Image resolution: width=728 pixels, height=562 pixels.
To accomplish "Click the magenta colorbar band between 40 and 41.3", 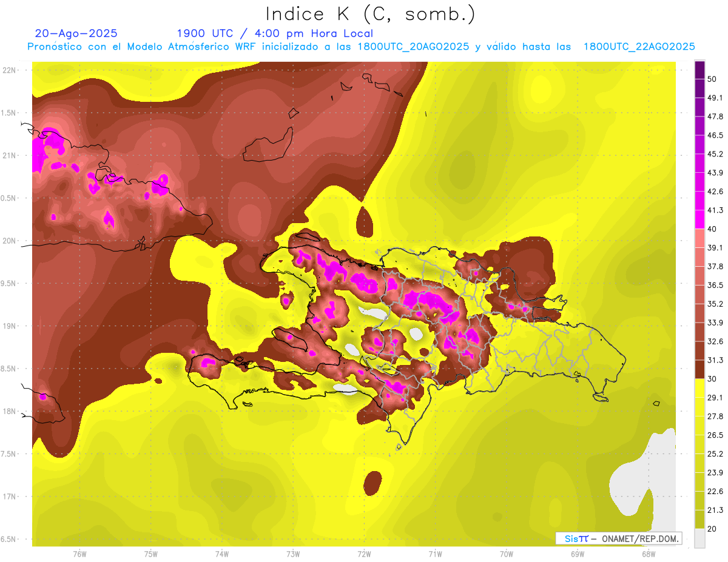I will click(x=699, y=219).
